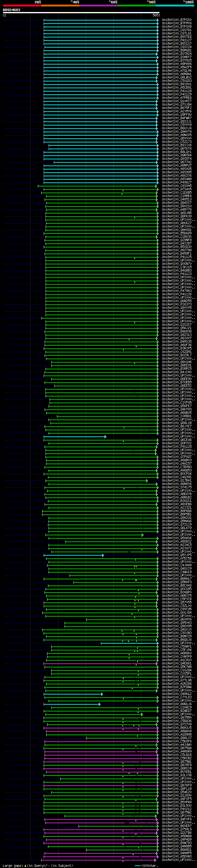The image size is (197, 868).
Task: Click the query name BB924683
Action: pyautogui.click(x=11, y=10)
